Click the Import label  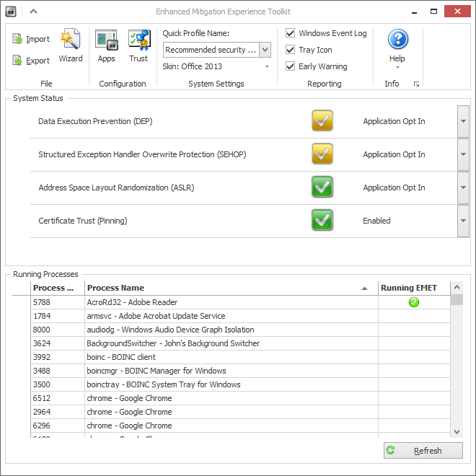(x=38, y=39)
